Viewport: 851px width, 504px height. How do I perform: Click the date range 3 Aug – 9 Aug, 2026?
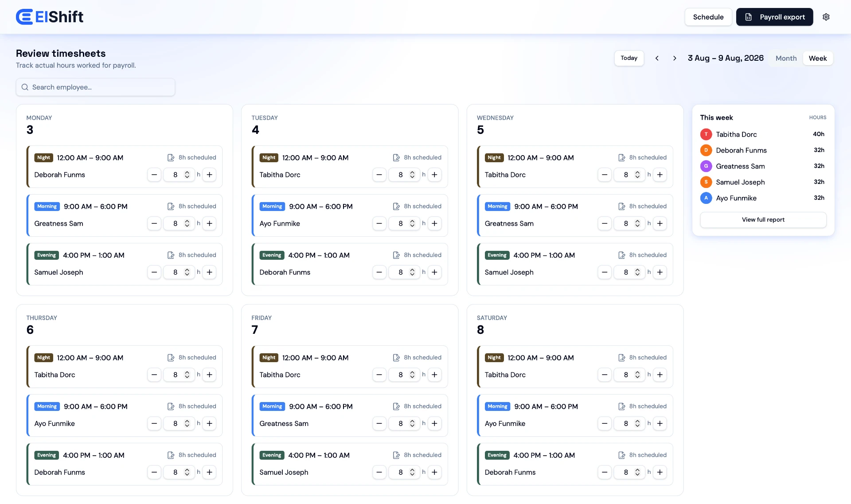726,58
